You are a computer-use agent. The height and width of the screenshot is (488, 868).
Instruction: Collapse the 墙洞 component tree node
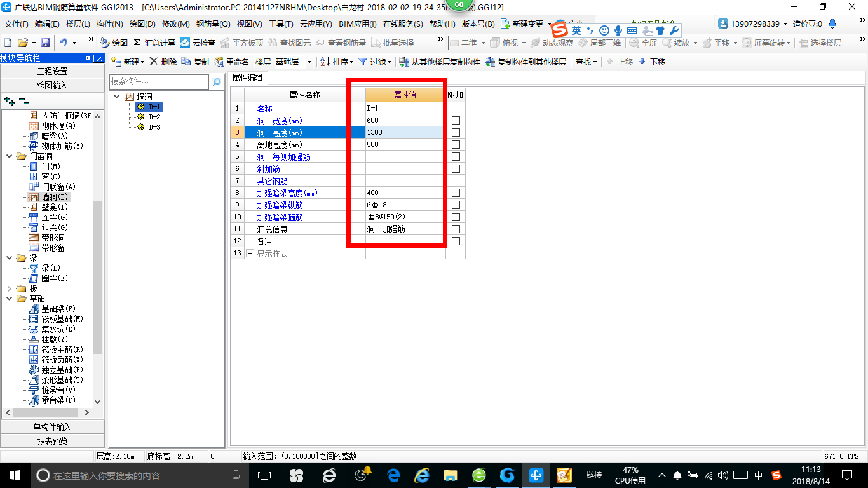click(x=117, y=97)
